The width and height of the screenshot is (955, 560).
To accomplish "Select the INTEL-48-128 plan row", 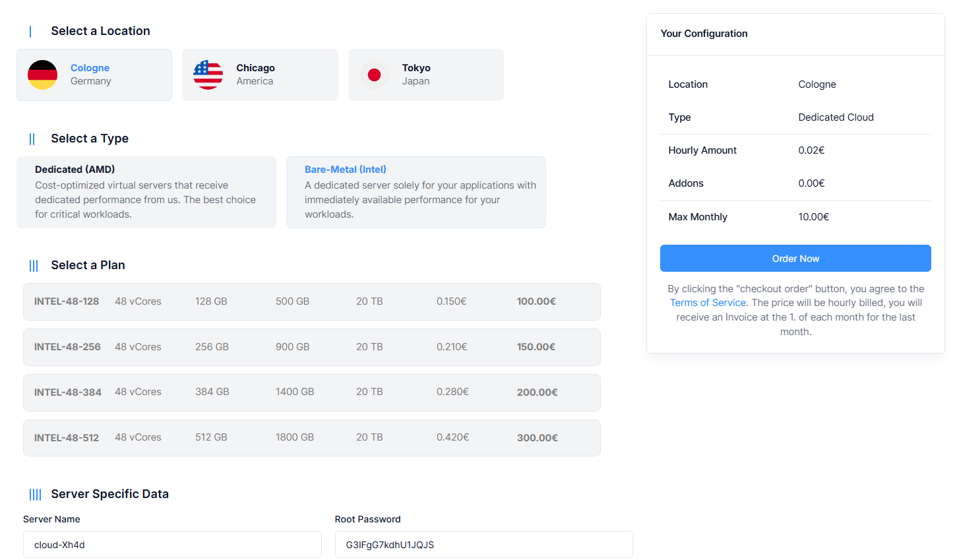I will [x=311, y=301].
